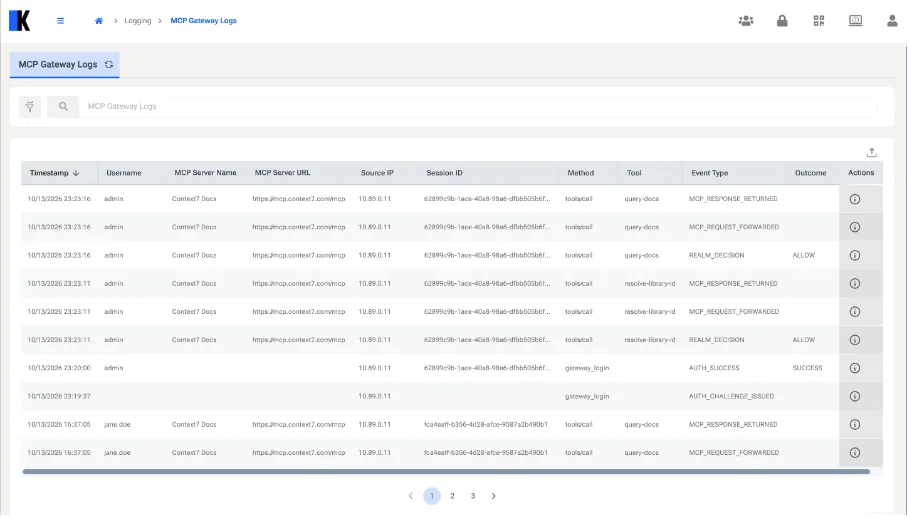
Task: Go to the home icon breadcrumb
Action: pyautogui.click(x=99, y=21)
